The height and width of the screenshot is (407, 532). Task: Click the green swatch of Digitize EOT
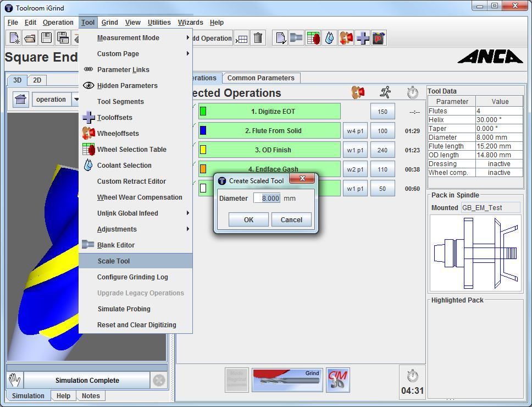click(203, 111)
